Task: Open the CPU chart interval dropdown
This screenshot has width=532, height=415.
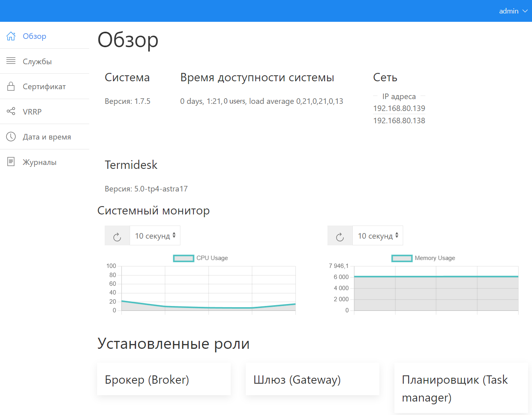Action: point(155,236)
